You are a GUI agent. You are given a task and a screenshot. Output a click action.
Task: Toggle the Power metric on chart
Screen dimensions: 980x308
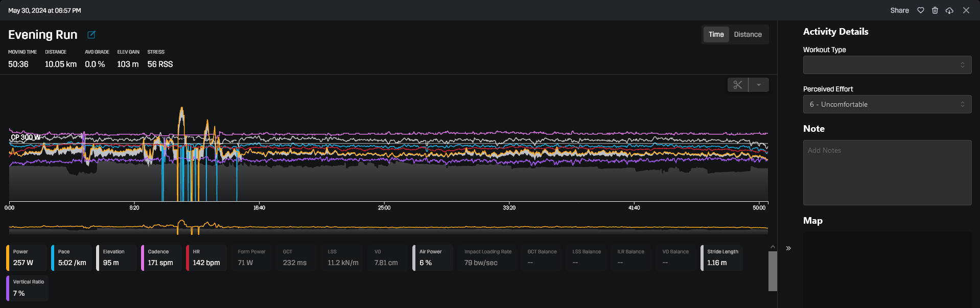28,257
